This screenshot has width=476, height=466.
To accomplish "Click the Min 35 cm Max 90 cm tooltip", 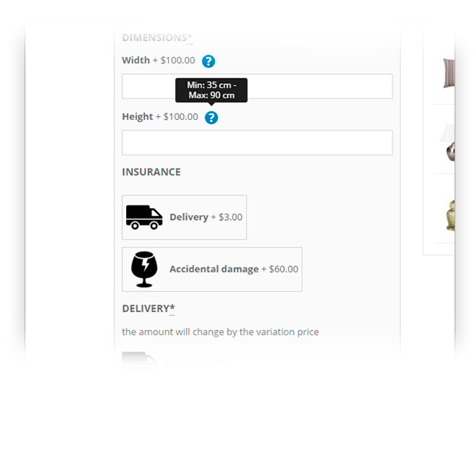I will pos(211,91).
